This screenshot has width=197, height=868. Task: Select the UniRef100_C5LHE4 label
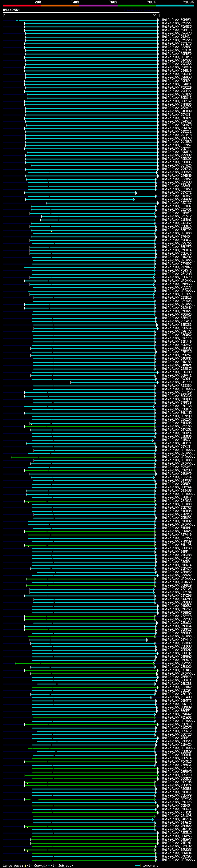pyautogui.click(x=177, y=250)
